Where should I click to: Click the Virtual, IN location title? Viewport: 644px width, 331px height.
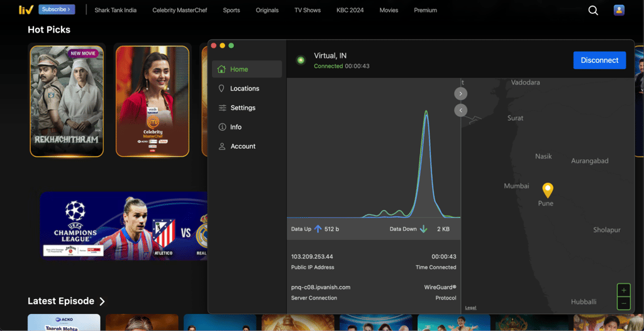click(x=330, y=56)
